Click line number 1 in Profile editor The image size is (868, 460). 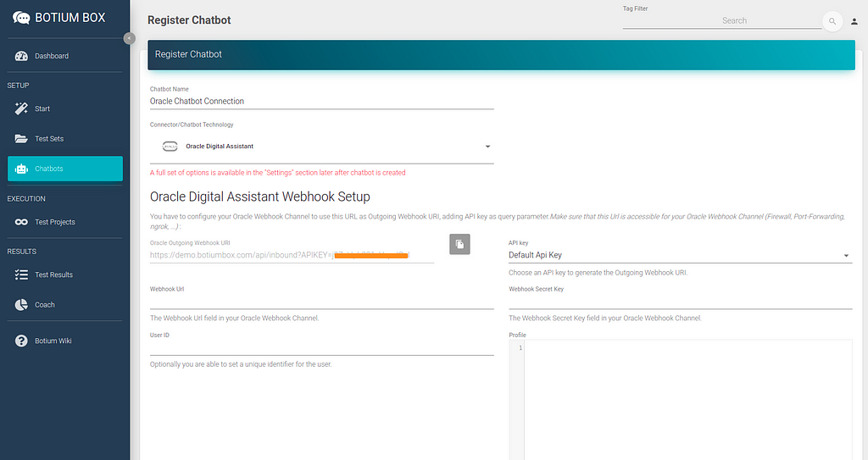click(x=520, y=347)
